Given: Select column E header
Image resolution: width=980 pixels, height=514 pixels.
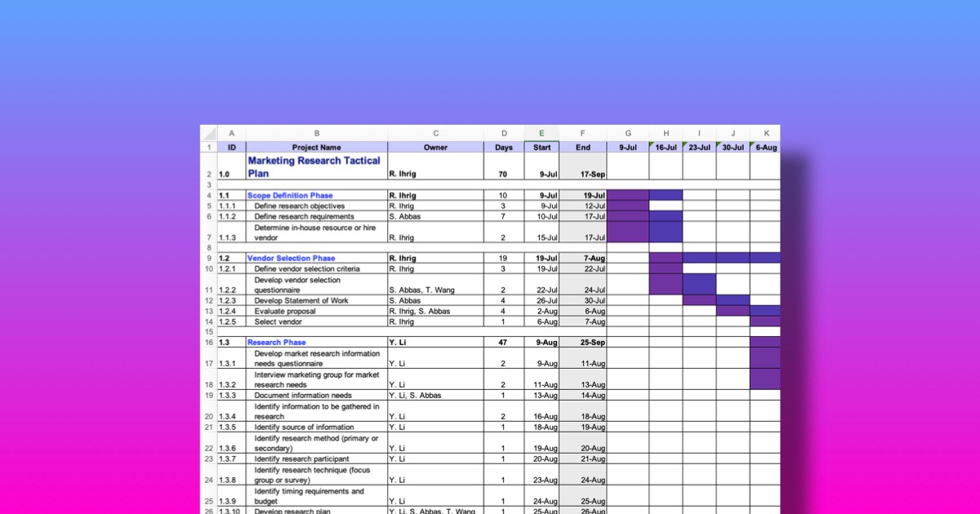Looking at the screenshot, I should [x=541, y=133].
